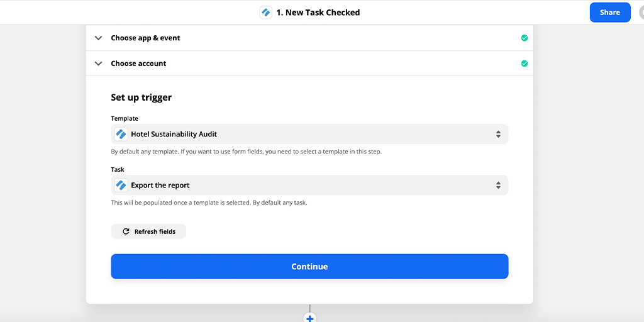Viewport: 644px width, 322px height.
Task: Collapse the 'Choose app & event' chevron
Action: click(x=98, y=38)
